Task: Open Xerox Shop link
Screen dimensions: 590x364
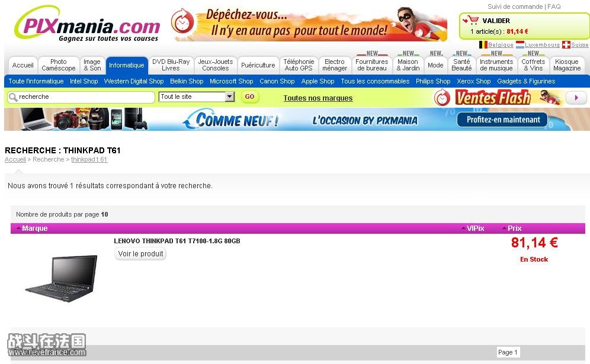Action: tap(474, 81)
